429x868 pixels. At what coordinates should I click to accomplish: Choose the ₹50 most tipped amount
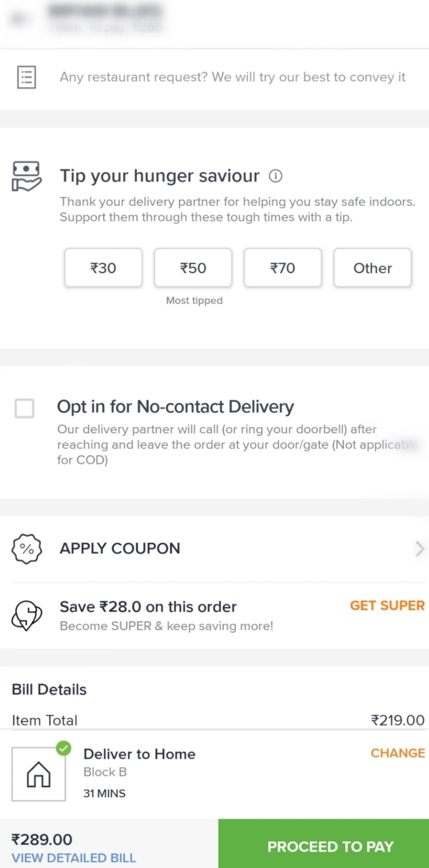click(x=193, y=268)
